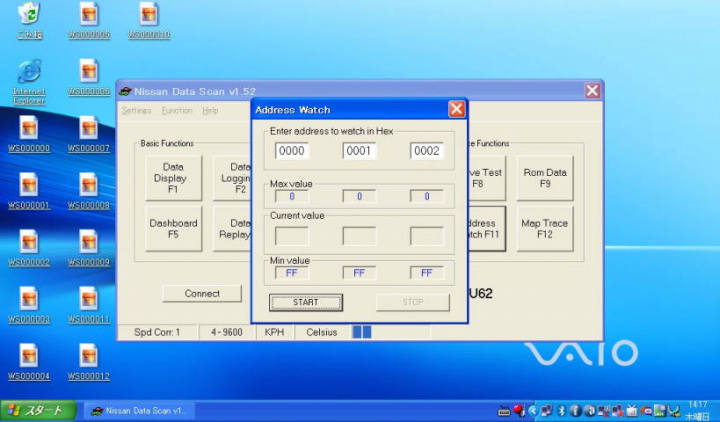The width and height of the screenshot is (720, 422).
Task: Click Map Trace F12 button
Action: (x=545, y=228)
